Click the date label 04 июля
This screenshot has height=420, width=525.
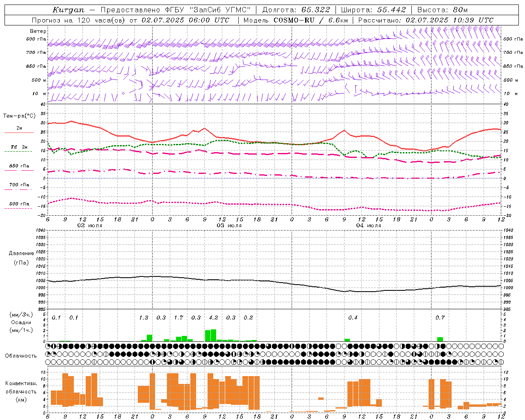(369, 226)
